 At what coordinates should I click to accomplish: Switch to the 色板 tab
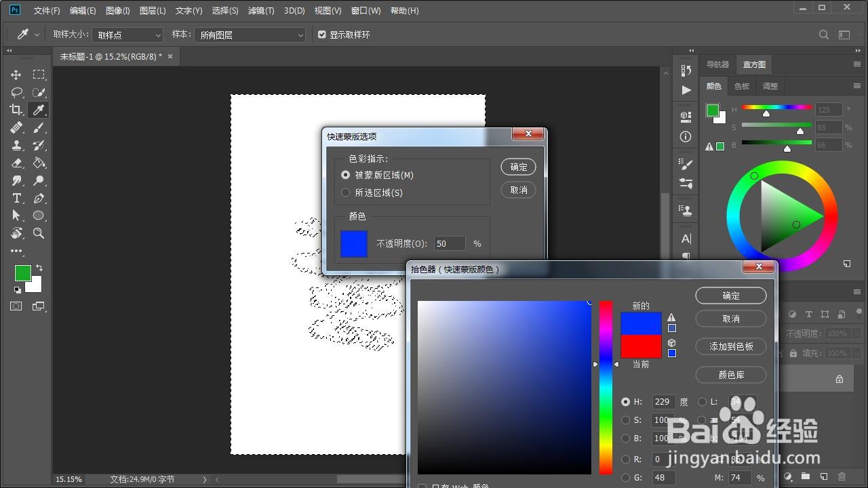(742, 86)
